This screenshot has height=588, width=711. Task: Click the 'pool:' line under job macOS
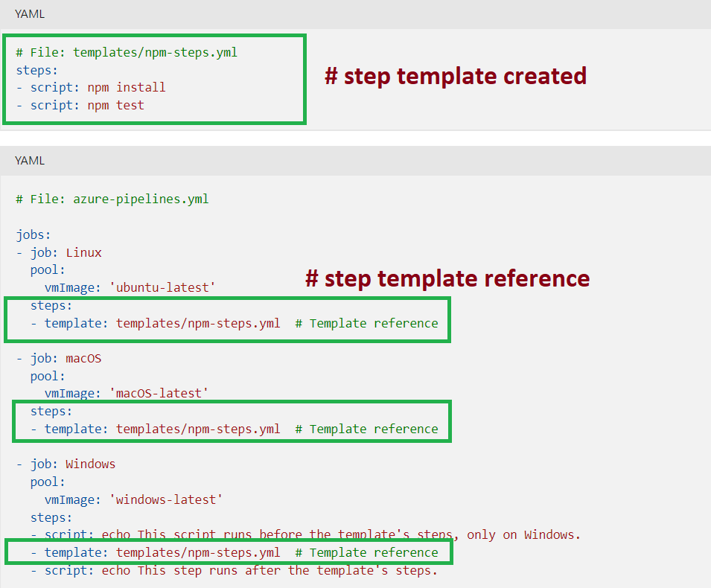(48, 377)
